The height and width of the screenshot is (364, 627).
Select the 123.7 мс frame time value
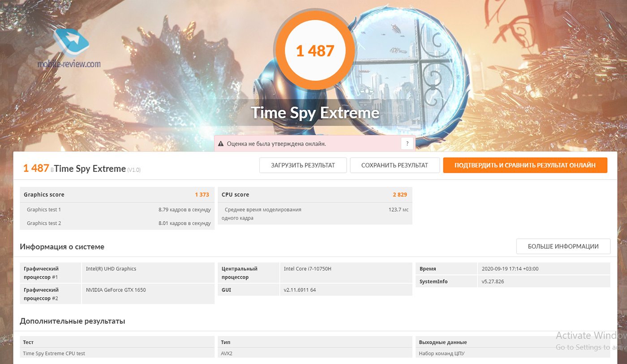(399, 210)
